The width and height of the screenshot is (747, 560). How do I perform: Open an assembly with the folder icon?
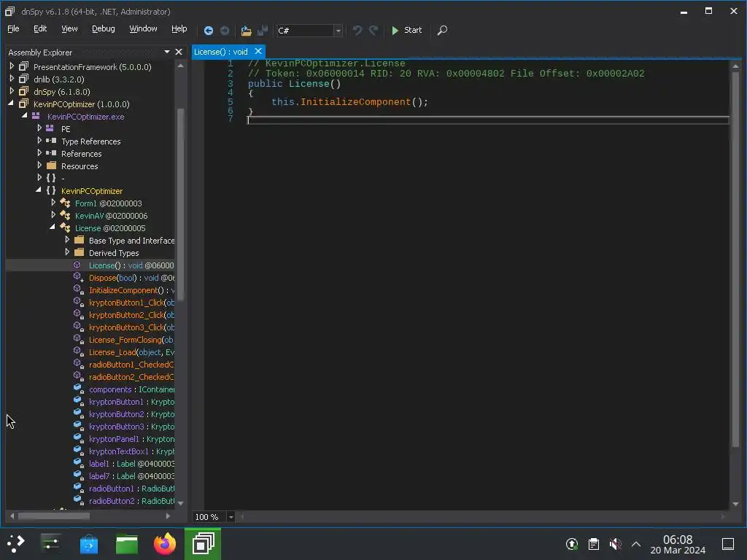[246, 31]
